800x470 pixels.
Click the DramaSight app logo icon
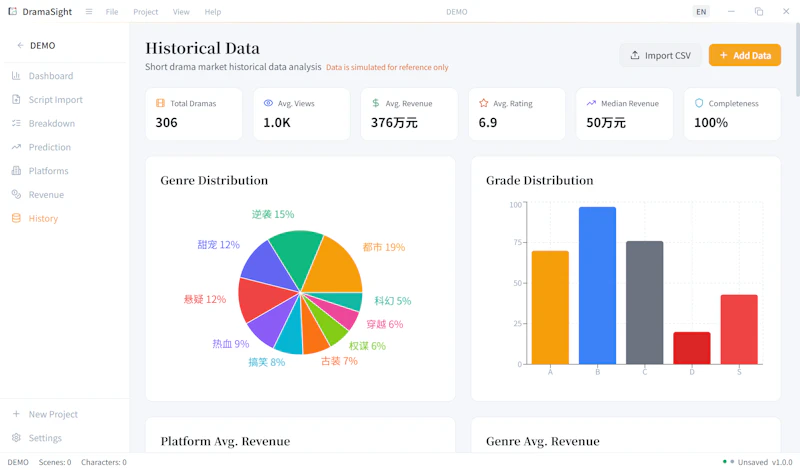[x=12, y=11]
